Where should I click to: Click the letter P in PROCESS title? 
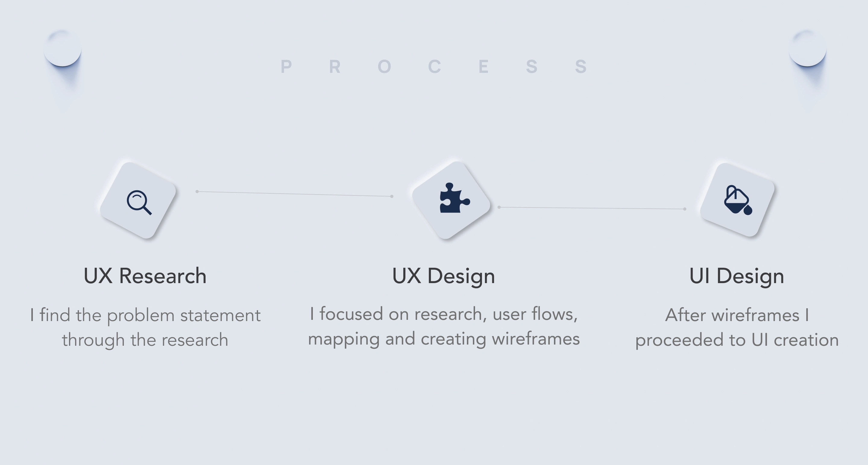[286, 66]
